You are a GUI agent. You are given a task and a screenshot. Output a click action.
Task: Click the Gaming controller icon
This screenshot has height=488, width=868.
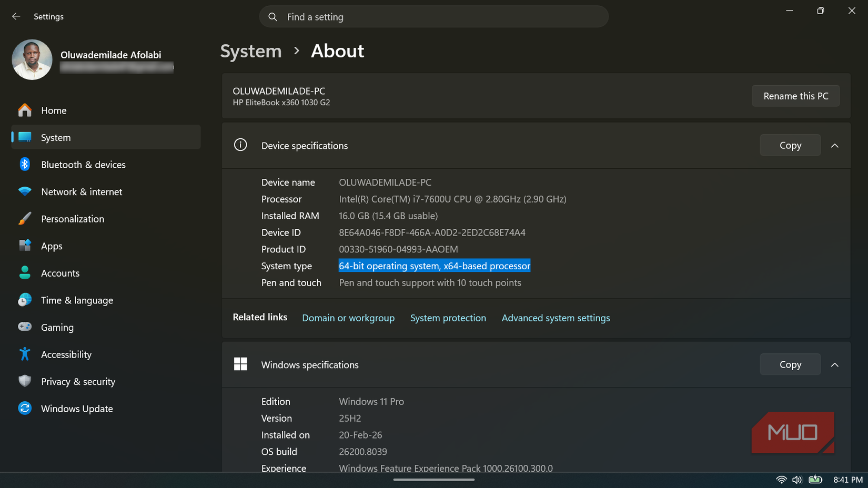coord(25,327)
